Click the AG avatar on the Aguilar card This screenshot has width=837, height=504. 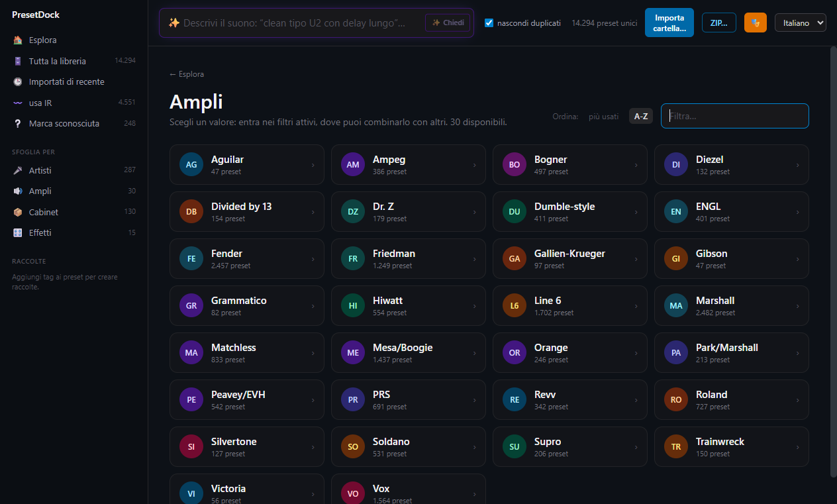coord(191,165)
